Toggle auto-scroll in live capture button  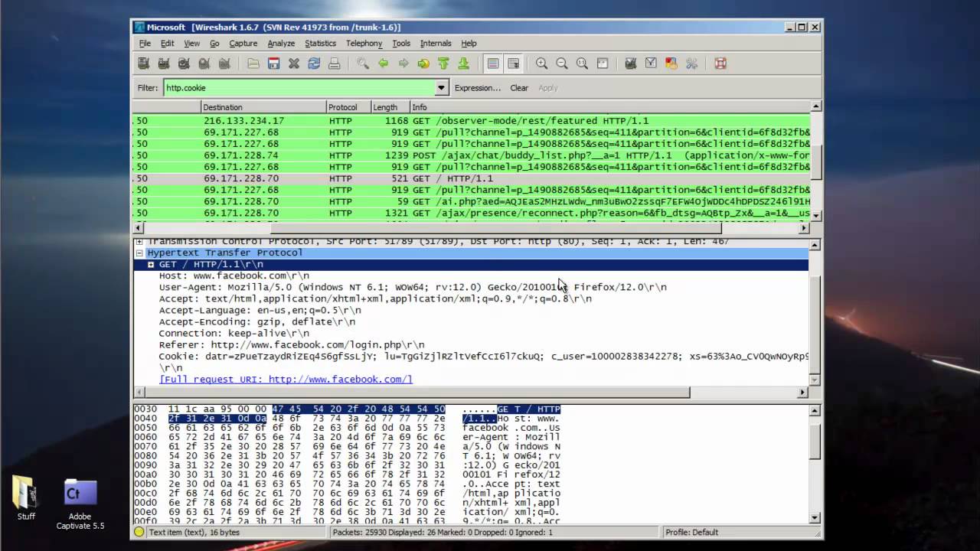pyautogui.click(x=513, y=64)
